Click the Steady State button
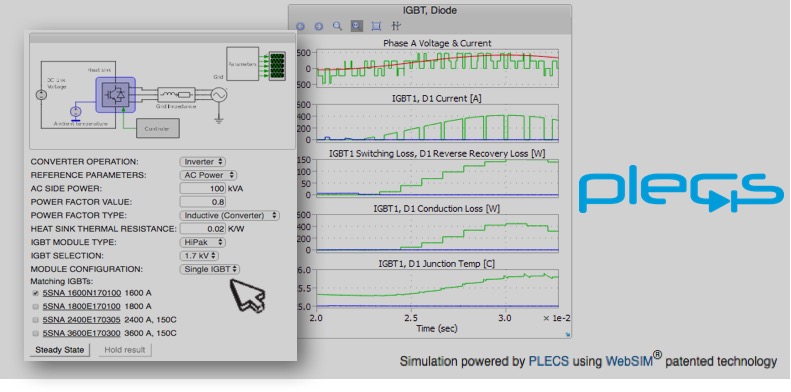791x392 pixels. tap(60, 350)
